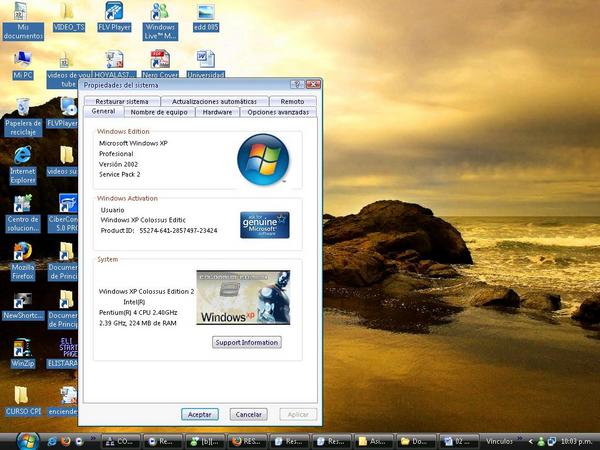The height and width of the screenshot is (450, 600).
Task: Click the 10:03 p.m. clock
Action: click(x=576, y=442)
